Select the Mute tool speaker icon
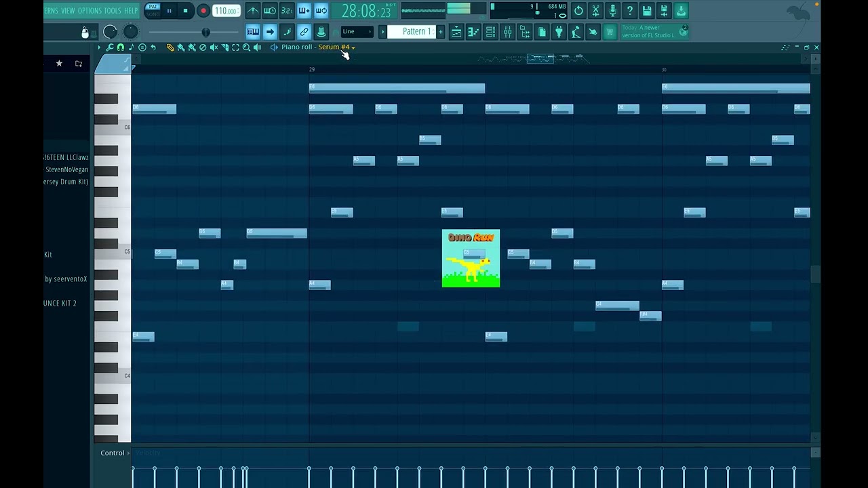868x488 pixels. (x=214, y=47)
